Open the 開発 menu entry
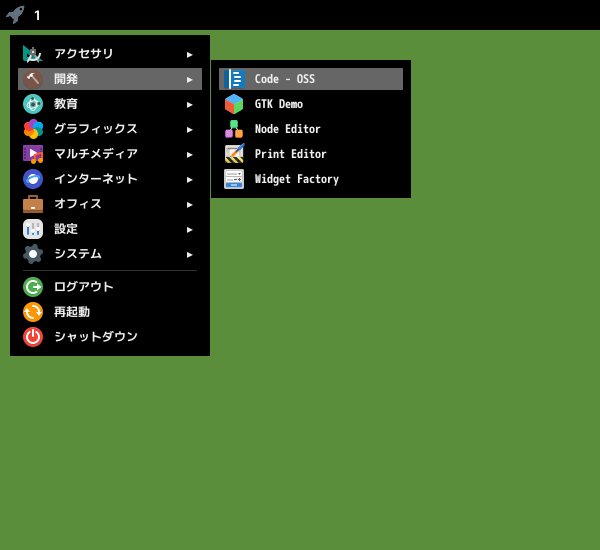The image size is (600, 550). 110,79
